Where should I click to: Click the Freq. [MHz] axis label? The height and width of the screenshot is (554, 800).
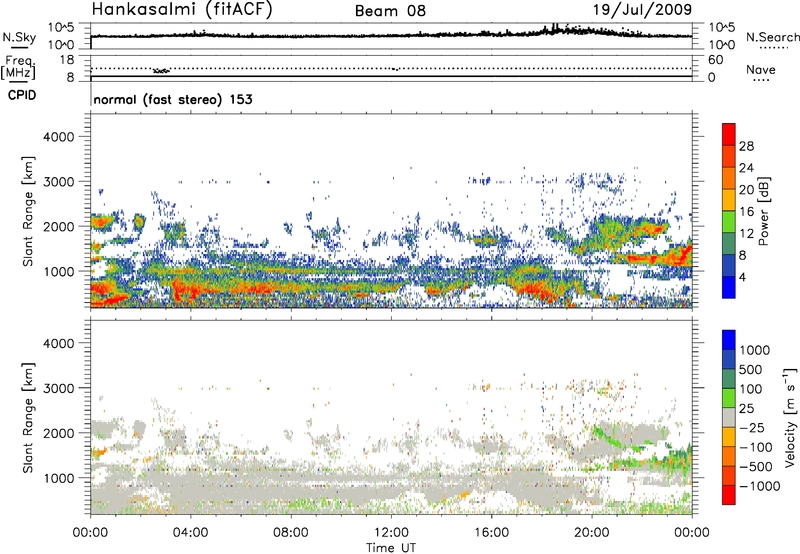click(19, 67)
